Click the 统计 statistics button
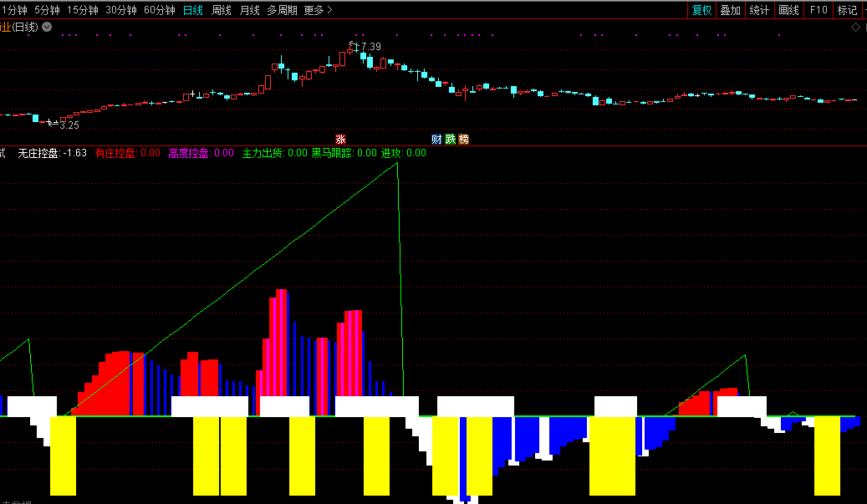Viewport: 867px width, 504px height. tap(759, 10)
